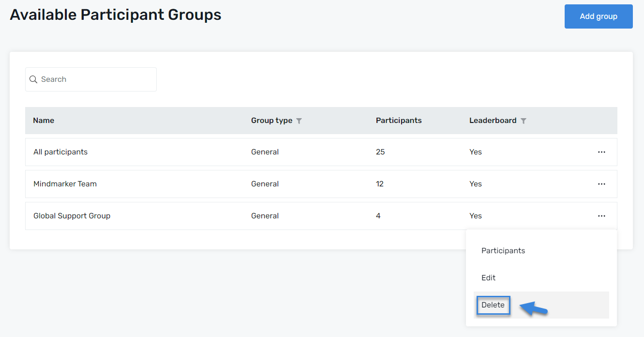Screen dimensions: 644x337
Task: Open three-dot menu for All participants row
Action: (601, 152)
